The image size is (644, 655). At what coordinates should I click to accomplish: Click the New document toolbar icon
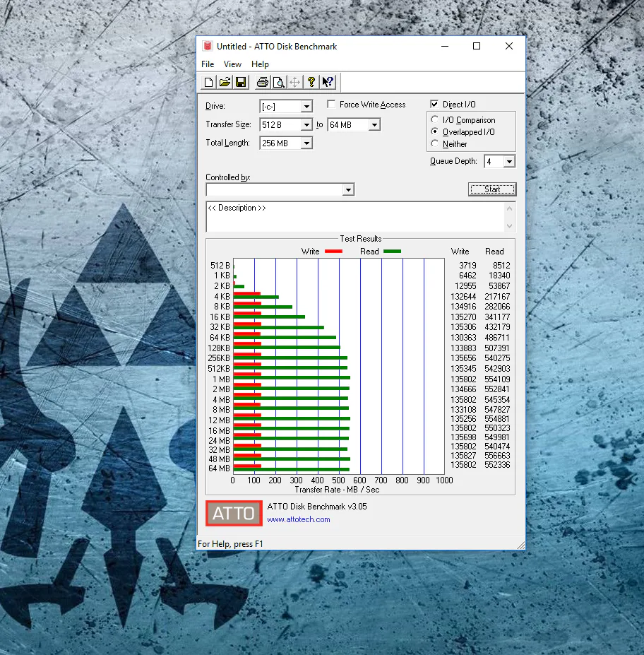tap(209, 82)
